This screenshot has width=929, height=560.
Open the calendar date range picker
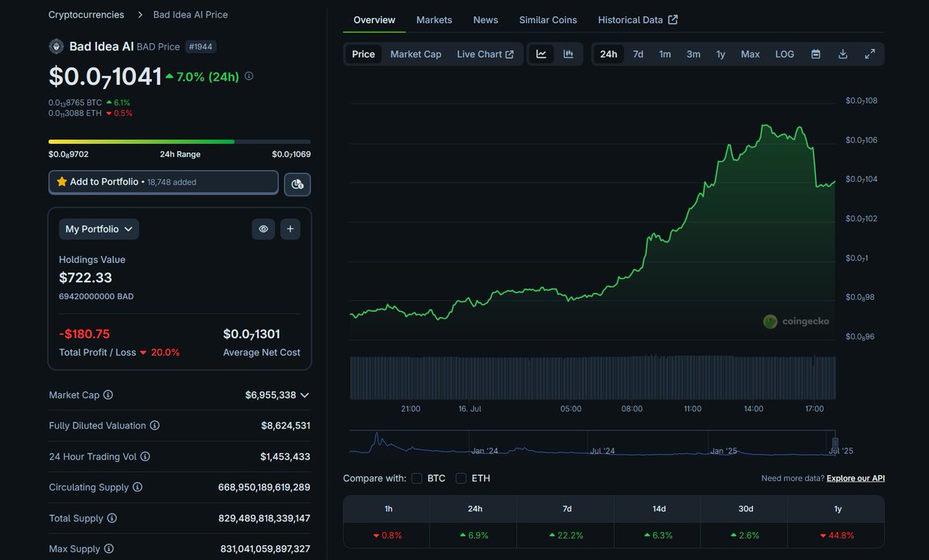click(816, 54)
